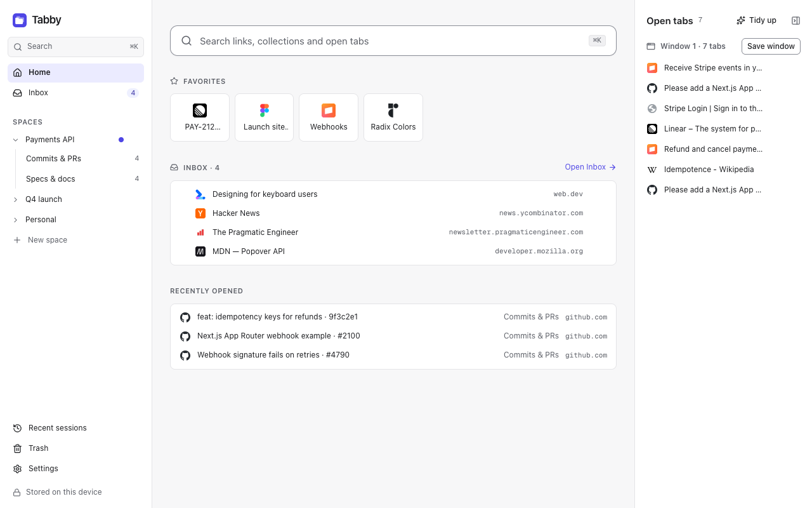Open the Idempotence - Wikipedia tab

[x=723, y=170]
